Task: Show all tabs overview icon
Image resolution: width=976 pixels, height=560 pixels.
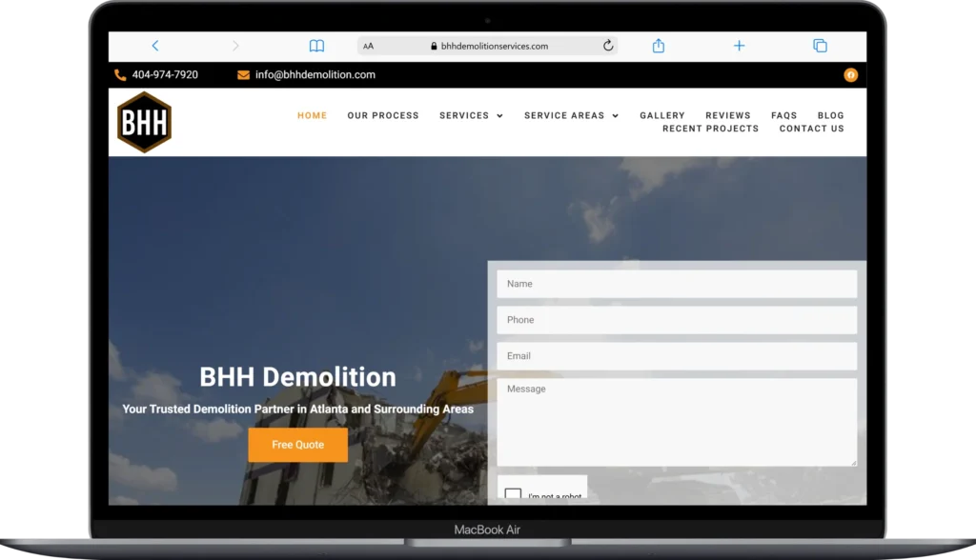Action: point(821,46)
